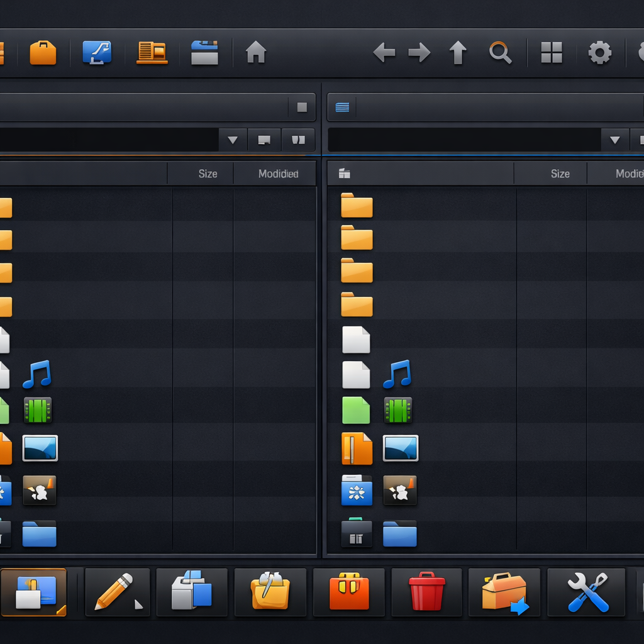Open settings with the gear icon
The width and height of the screenshot is (644, 644).
click(599, 53)
